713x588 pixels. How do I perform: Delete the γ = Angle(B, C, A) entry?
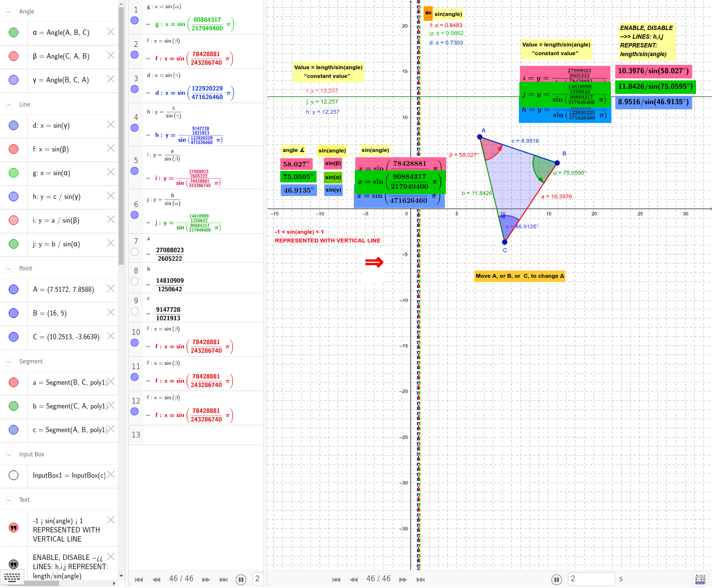[111, 79]
